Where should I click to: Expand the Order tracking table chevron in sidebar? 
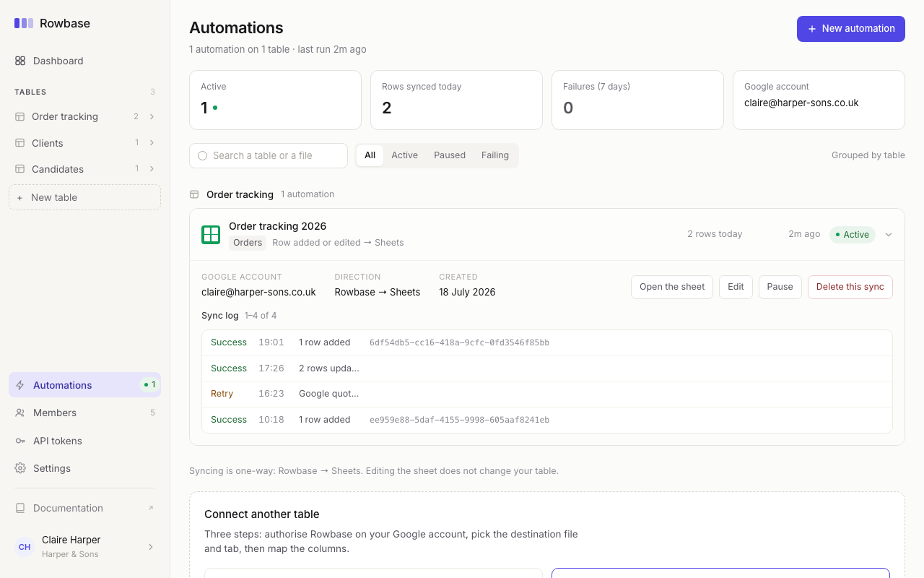coord(152,116)
